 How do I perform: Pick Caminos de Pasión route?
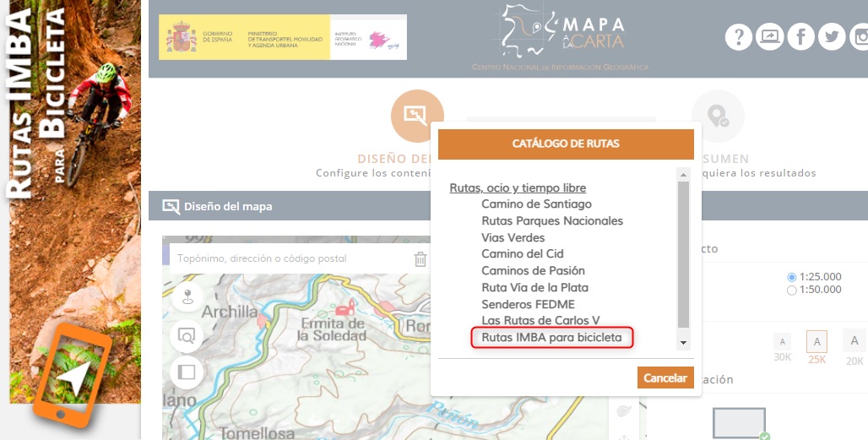pyautogui.click(x=533, y=270)
